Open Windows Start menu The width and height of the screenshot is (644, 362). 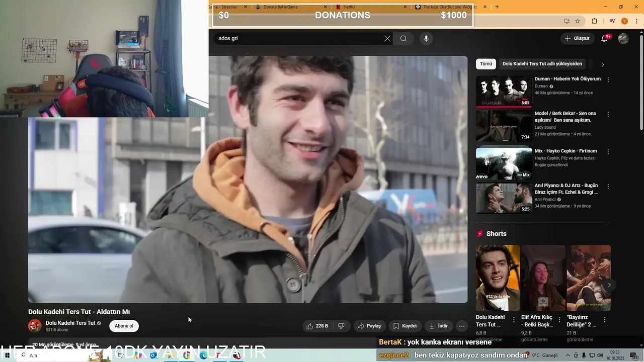(7, 355)
